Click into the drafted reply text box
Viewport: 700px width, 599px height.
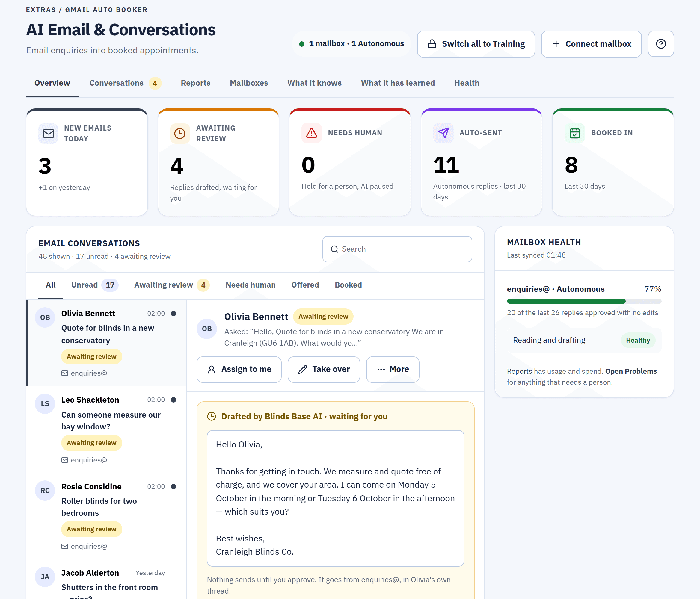coord(335,498)
